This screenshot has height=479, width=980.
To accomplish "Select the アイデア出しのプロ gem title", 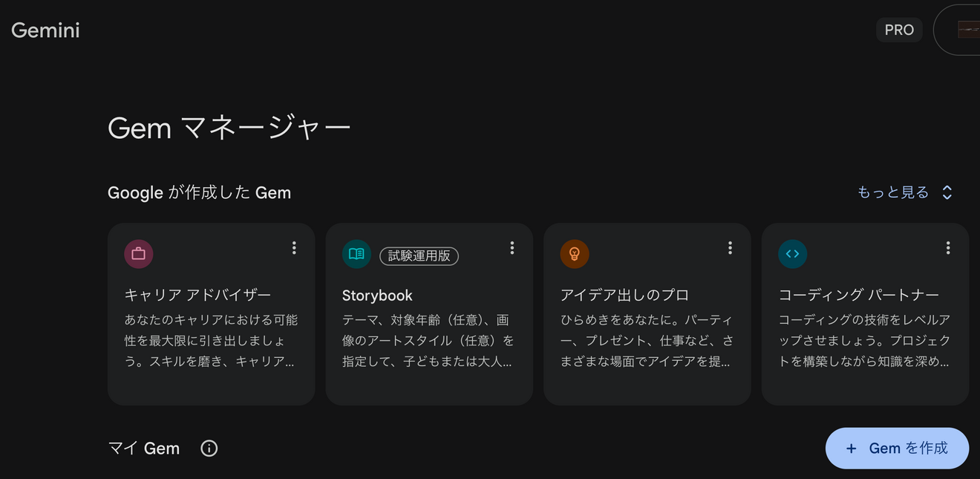I will coord(624,295).
